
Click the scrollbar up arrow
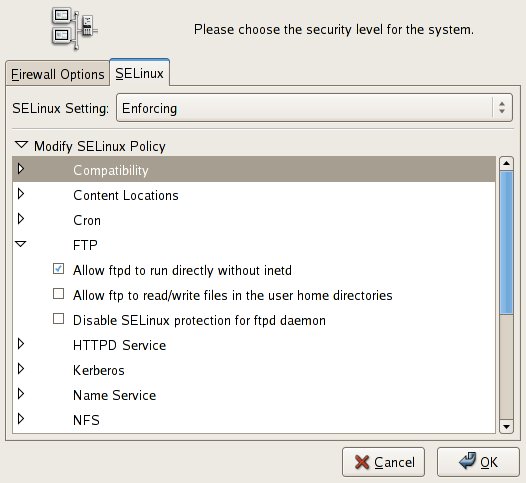point(506,163)
